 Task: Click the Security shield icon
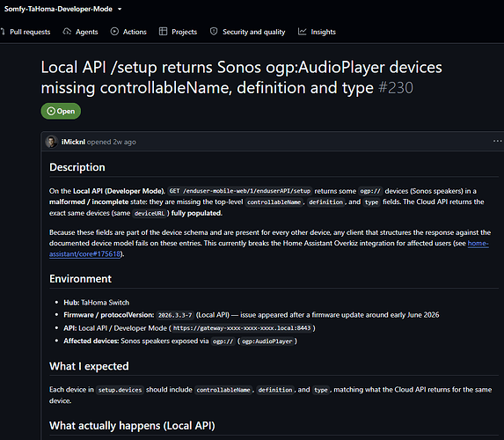[214, 32]
